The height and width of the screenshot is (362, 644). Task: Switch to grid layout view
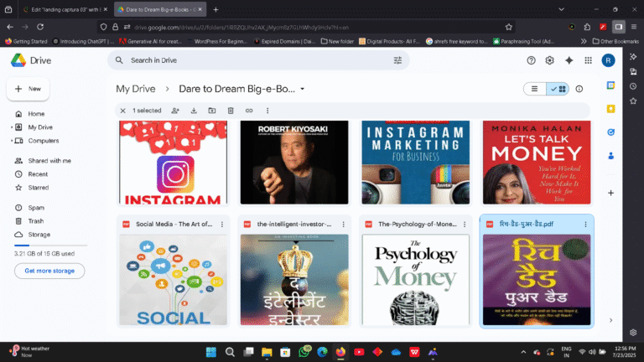coord(558,89)
